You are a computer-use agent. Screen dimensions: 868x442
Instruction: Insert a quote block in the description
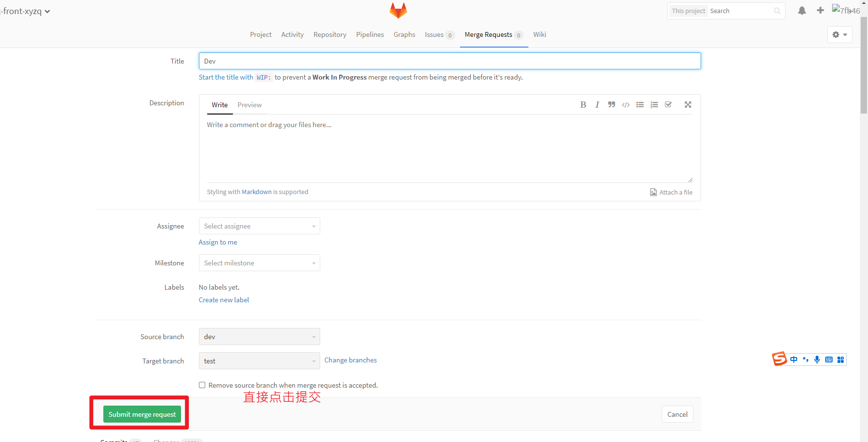click(x=611, y=104)
